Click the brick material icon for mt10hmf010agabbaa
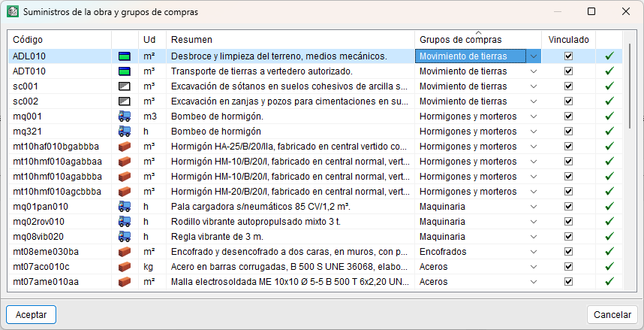 125,162
